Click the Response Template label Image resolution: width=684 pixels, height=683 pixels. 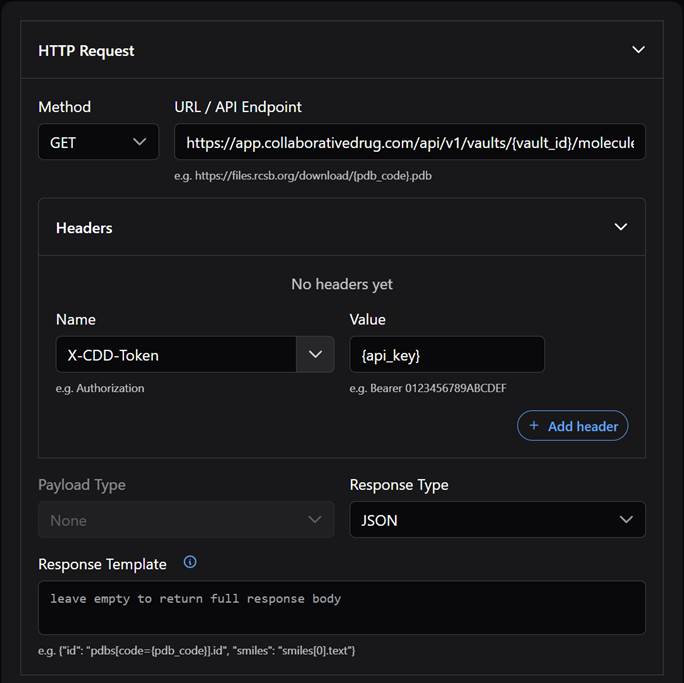(x=102, y=564)
